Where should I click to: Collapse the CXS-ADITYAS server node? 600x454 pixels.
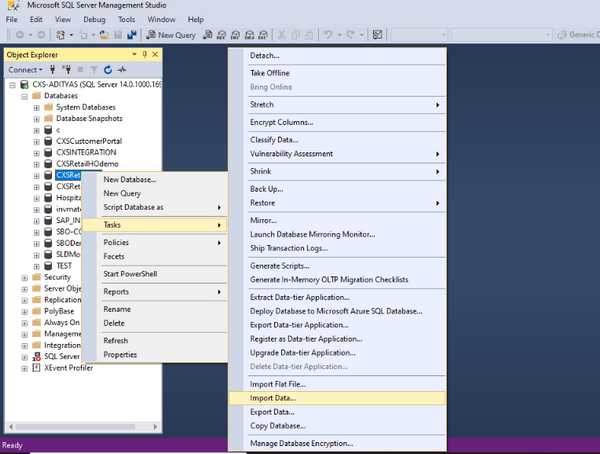pos(13,85)
